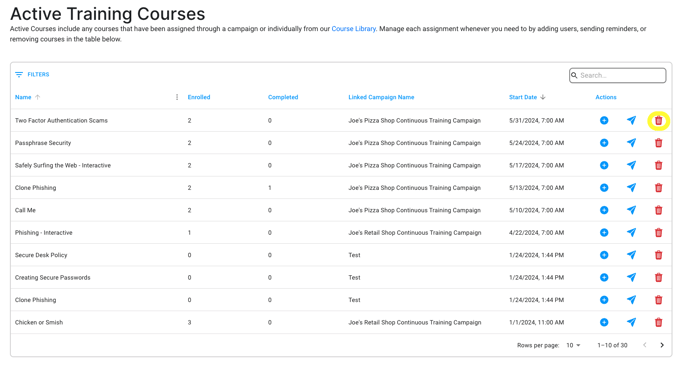Add users to Safely Surfing the Web course

pos(604,165)
